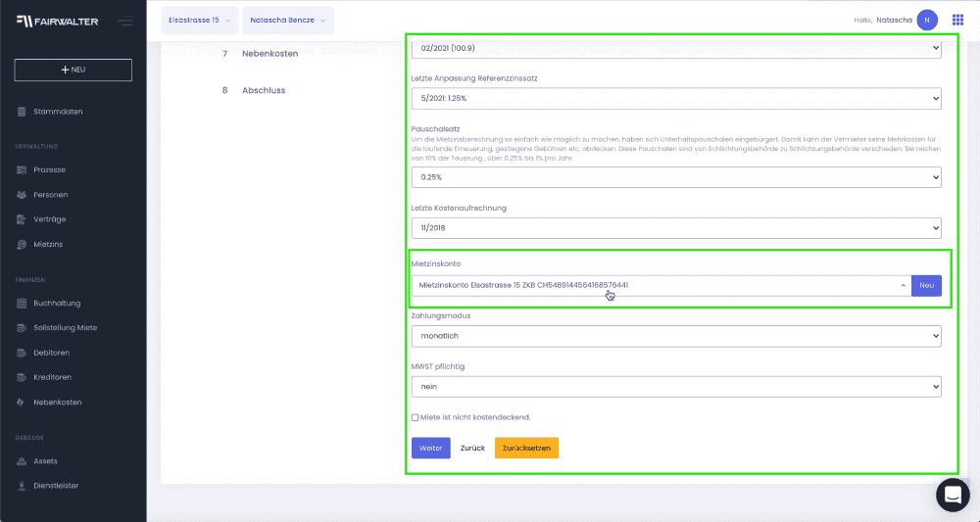Expand the Zahlungsmodus monatlich dropdown
This screenshot has height=522, width=980.
pyautogui.click(x=675, y=336)
